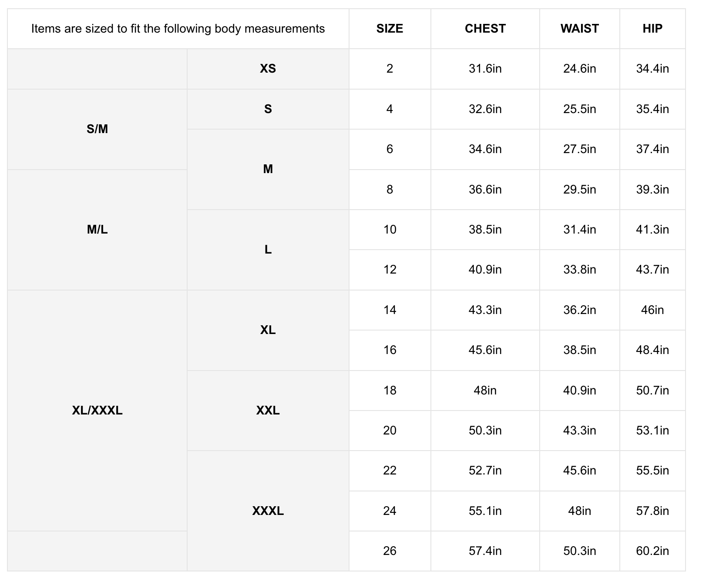Screen dimensions: 726x588
Task: Select the S/M combined size cell
Action: pos(97,129)
